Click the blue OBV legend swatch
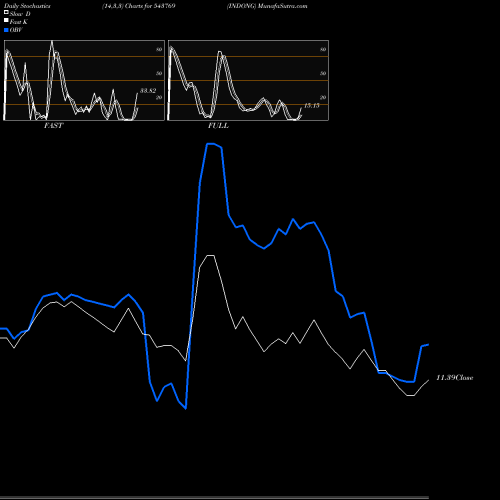This screenshot has height=500, width=500. pyautogui.click(x=6, y=30)
